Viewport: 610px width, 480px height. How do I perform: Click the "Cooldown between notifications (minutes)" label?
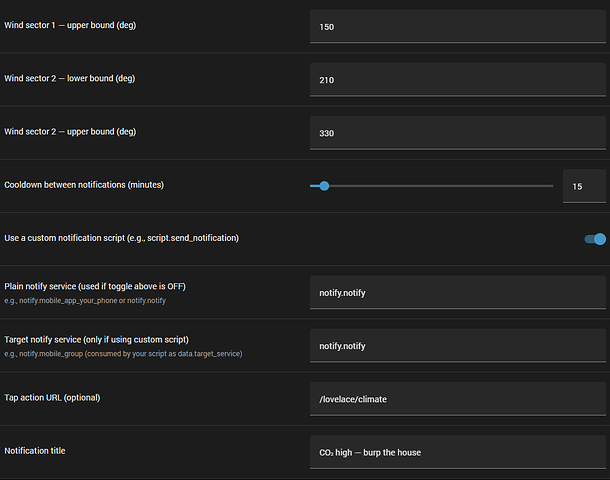pos(84,185)
